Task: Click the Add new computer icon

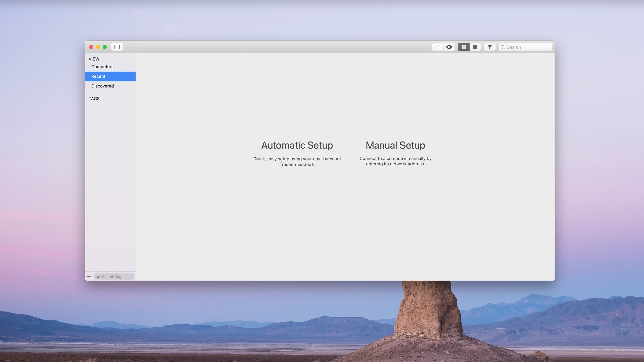Action: (x=437, y=46)
